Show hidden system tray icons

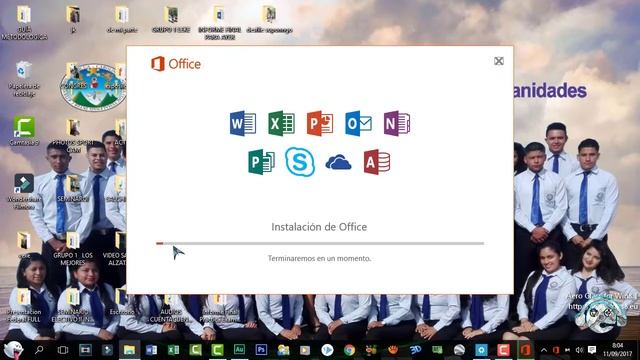[544, 350]
